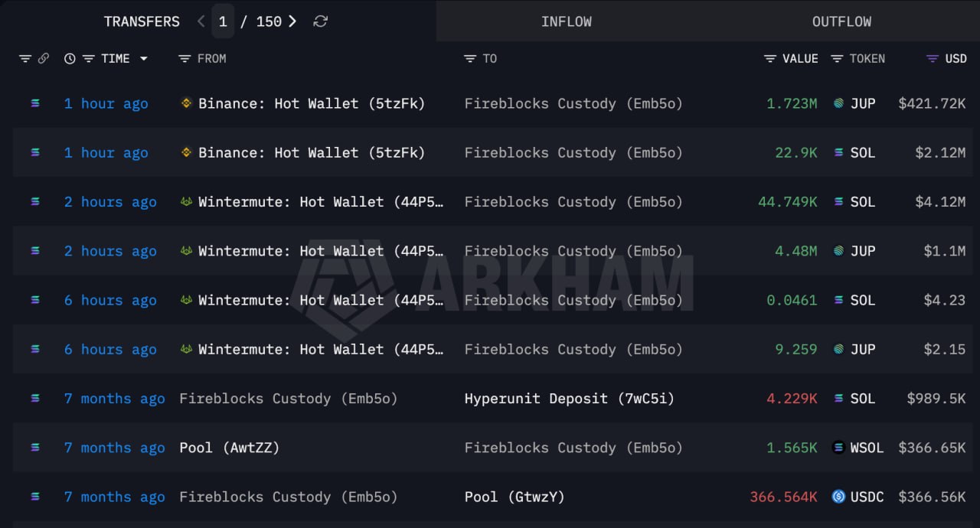Click the USD amount $989.5K

936,398
